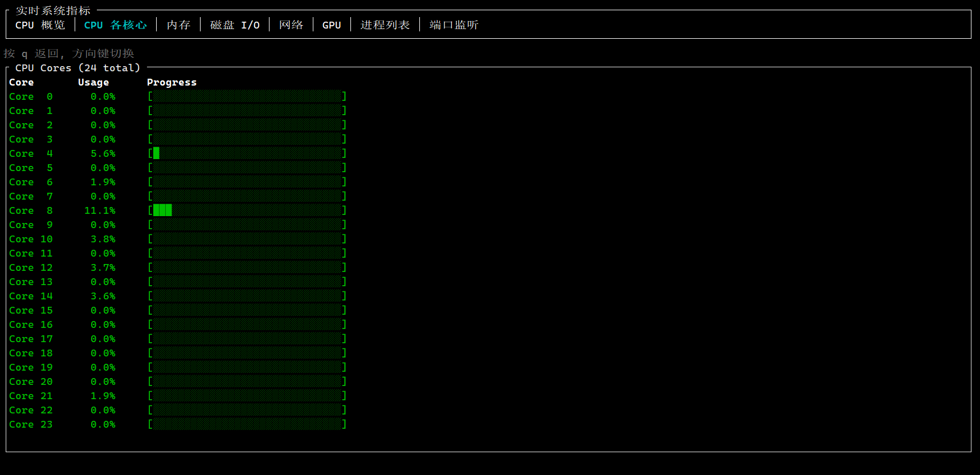Click the Core 4 progress bar
980x475 pixels.
click(247, 153)
